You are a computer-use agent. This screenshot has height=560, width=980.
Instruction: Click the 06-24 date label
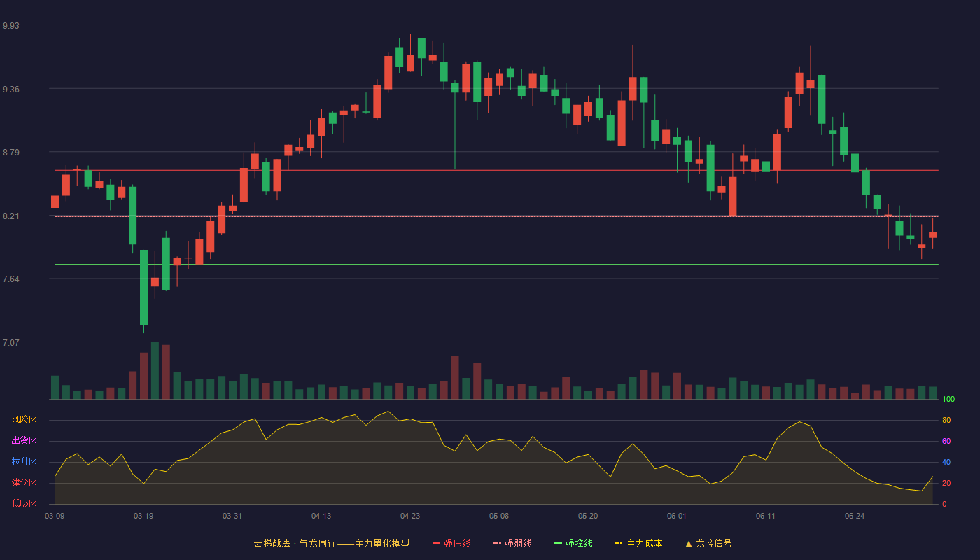(855, 516)
